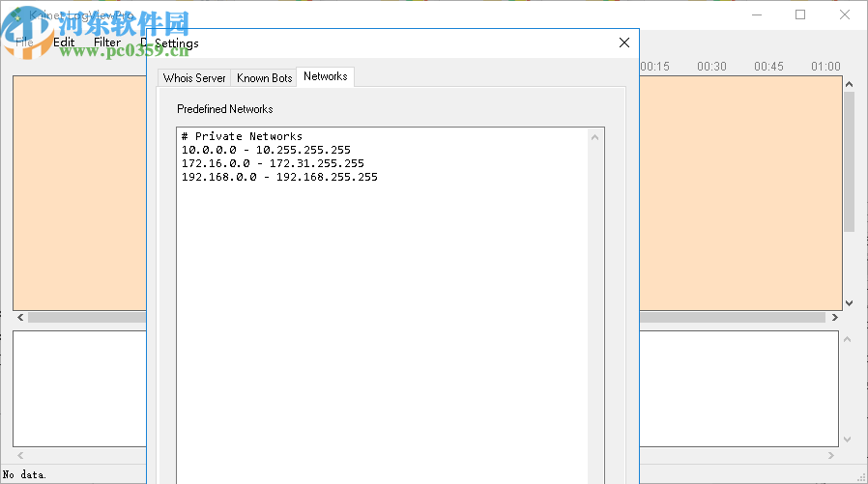The height and width of the screenshot is (484, 868).
Task: Select the Networks tab
Action: [x=326, y=77]
